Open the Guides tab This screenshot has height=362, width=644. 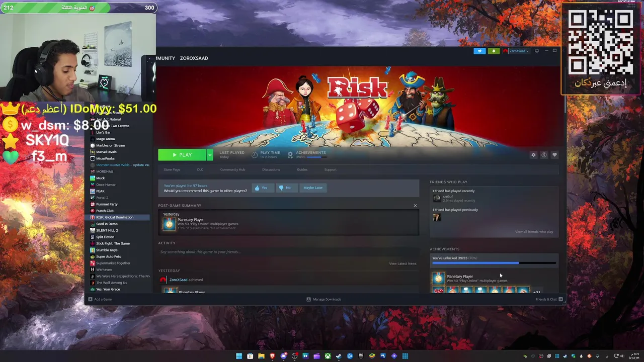click(x=302, y=169)
